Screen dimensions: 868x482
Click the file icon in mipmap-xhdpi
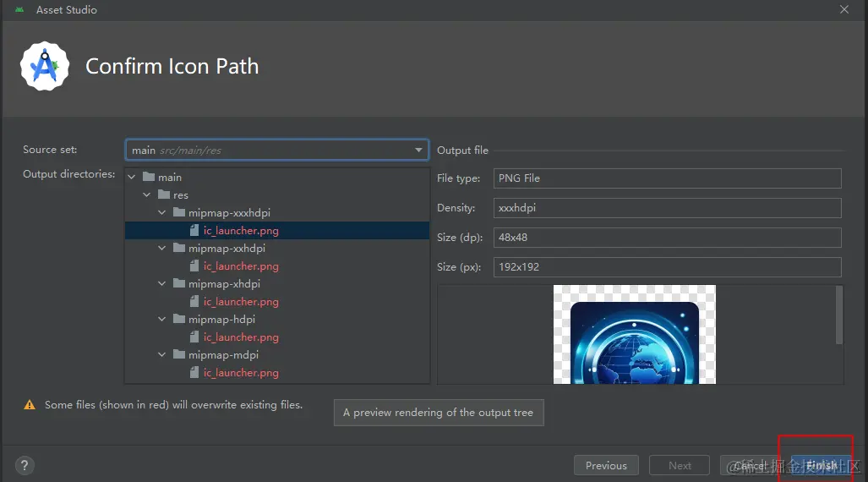pos(194,301)
